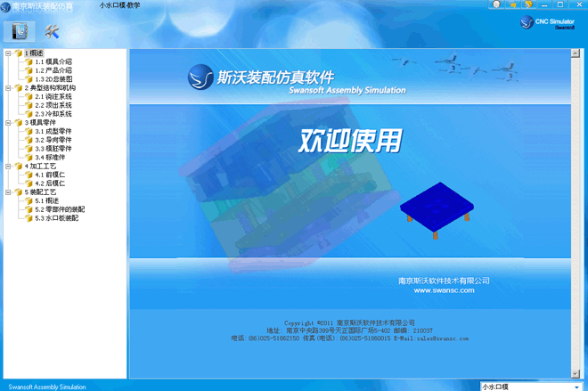
Task: Click the course book icon in toolbar
Action: tap(20, 31)
